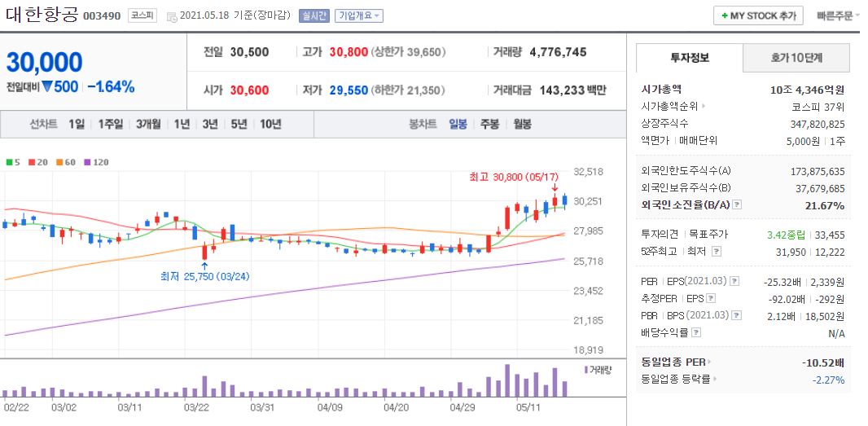Click the red 20-day moving average legend

[37, 162]
